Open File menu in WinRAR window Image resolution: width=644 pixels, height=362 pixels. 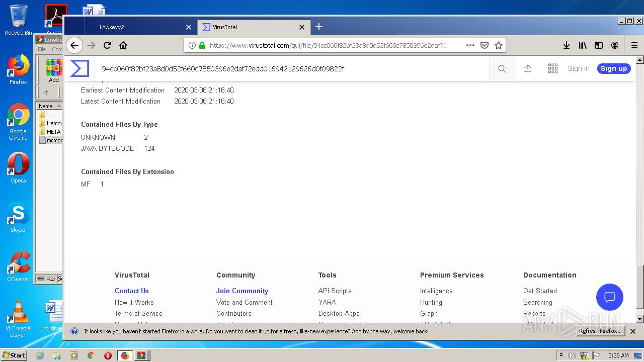pyautogui.click(x=42, y=49)
